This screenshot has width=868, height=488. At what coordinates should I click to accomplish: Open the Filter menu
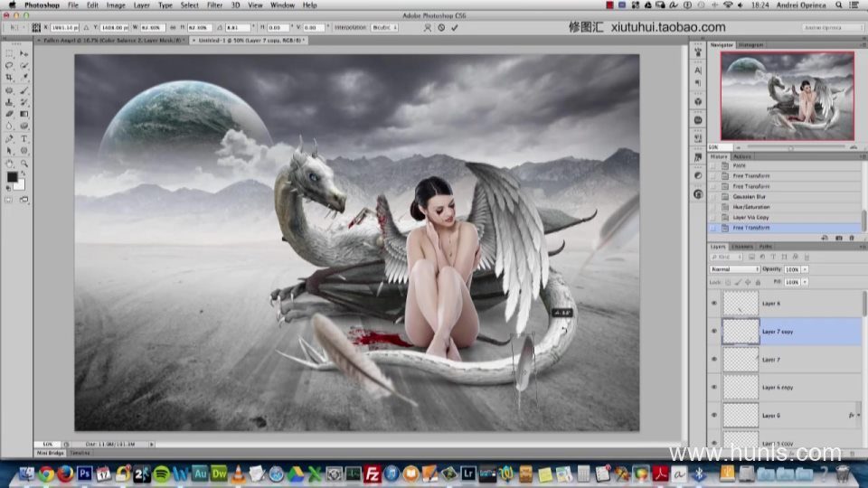215,5
